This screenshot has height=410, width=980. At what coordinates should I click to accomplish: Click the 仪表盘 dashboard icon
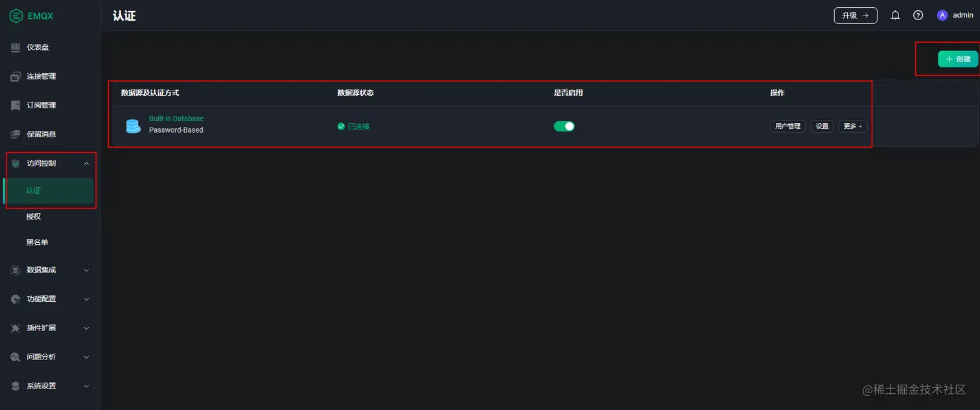pos(16,47)
